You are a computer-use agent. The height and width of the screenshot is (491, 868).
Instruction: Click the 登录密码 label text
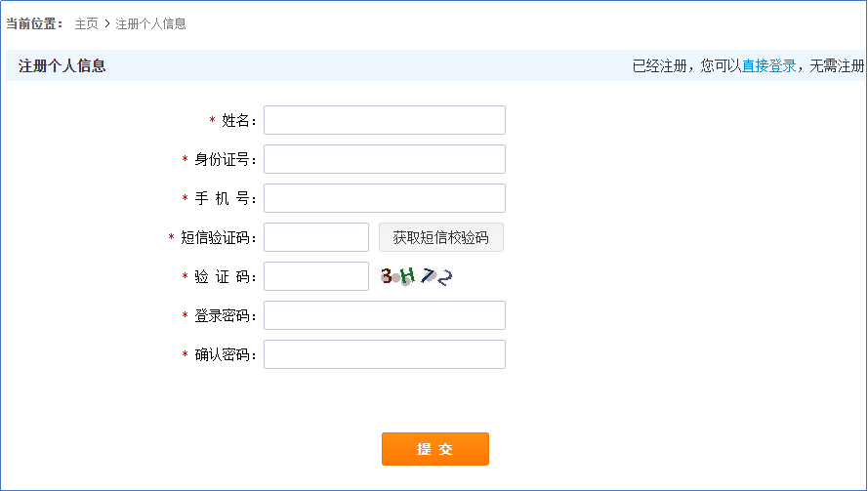click(224, 316)
